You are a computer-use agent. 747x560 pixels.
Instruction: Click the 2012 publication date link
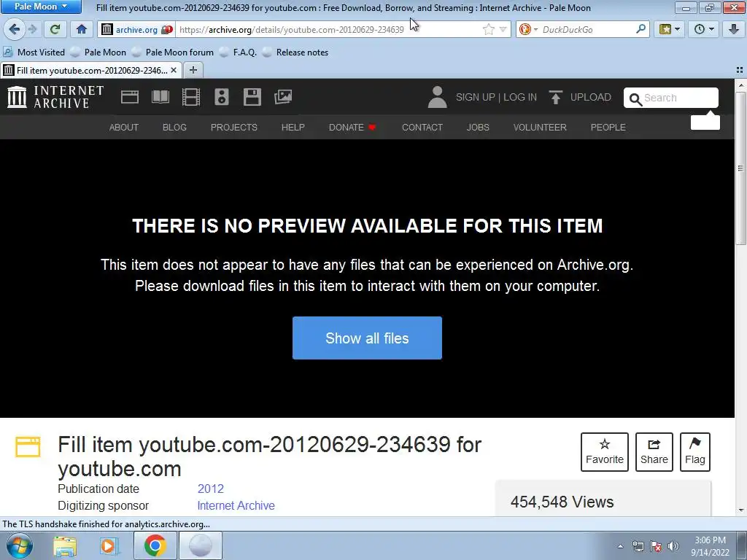[x=211, y=489]
